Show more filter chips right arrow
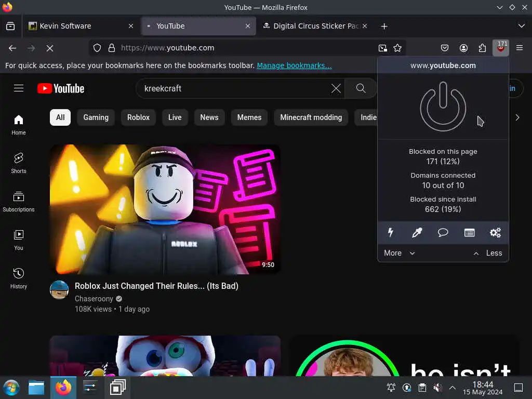Image resolution: width=532 pixels, height=399 pixels. point(517,117)
